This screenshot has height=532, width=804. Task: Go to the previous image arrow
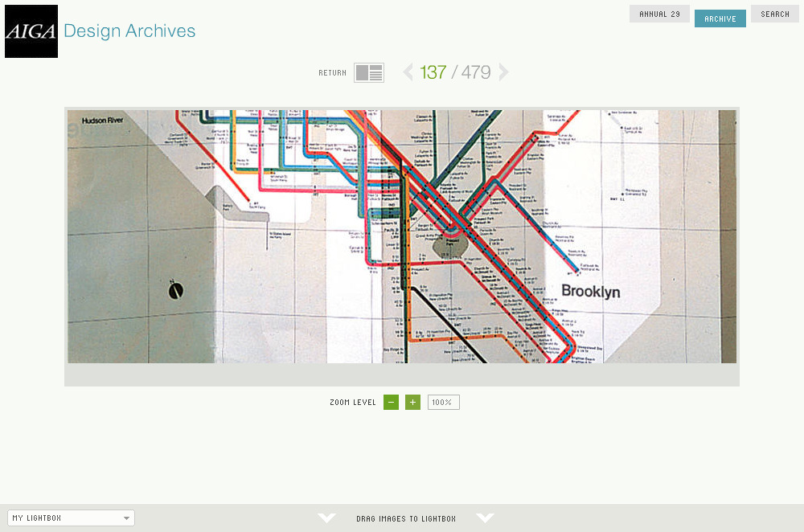pos(408,72)
